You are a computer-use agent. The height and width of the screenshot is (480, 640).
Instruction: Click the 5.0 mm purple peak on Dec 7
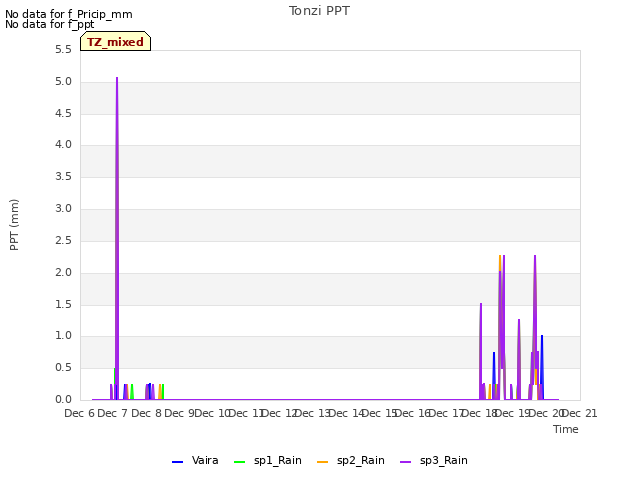coord(117,78)
